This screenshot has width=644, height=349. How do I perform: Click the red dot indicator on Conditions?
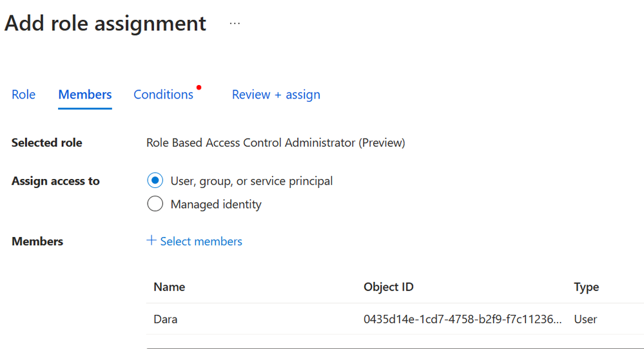click(x=199, y=87)
